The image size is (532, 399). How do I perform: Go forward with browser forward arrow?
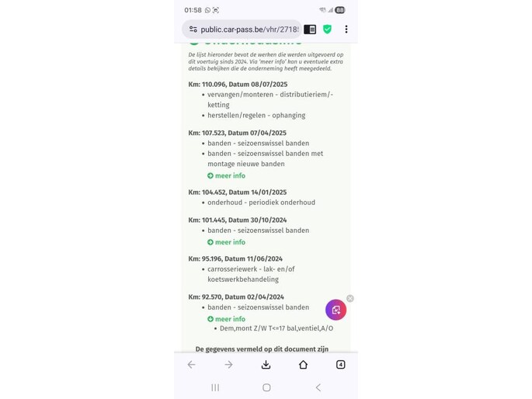click(228, 364)
